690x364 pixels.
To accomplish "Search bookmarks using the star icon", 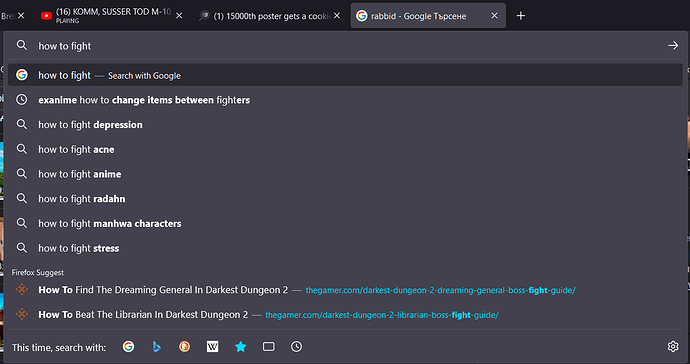I will (241, 347).
